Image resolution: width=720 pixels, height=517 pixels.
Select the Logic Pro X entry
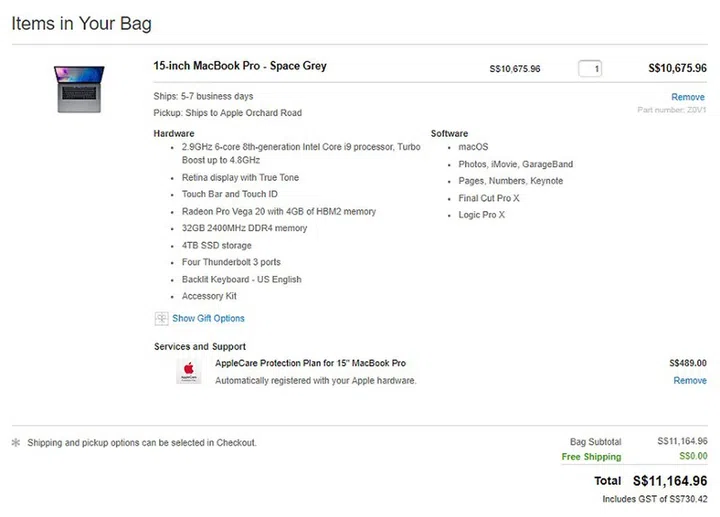(x=481, y=215)
